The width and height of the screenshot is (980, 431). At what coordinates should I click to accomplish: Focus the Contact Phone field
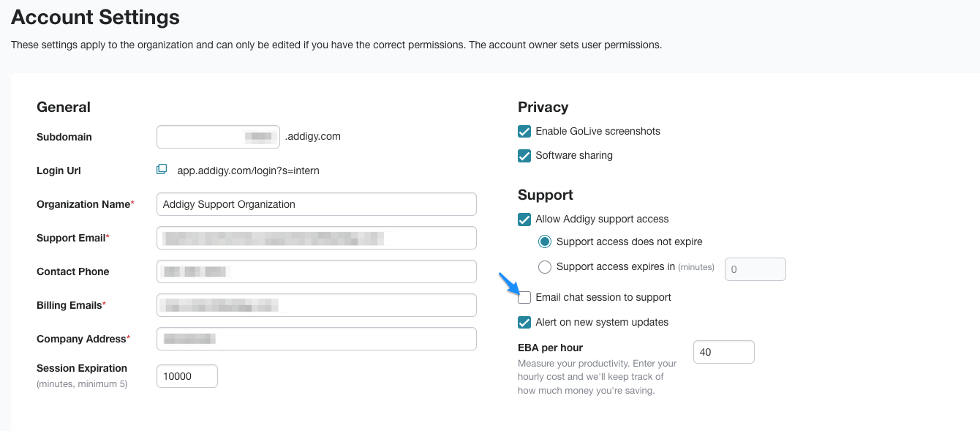coord(317,271)
